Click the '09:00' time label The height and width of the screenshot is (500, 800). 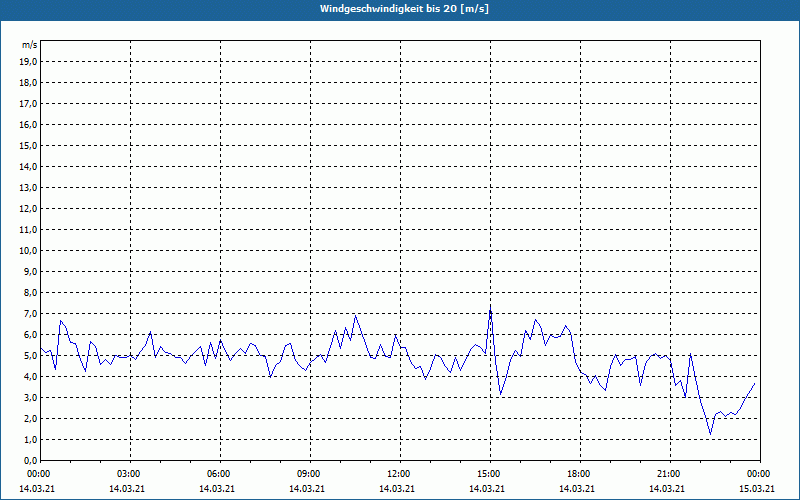coord(310,474)
